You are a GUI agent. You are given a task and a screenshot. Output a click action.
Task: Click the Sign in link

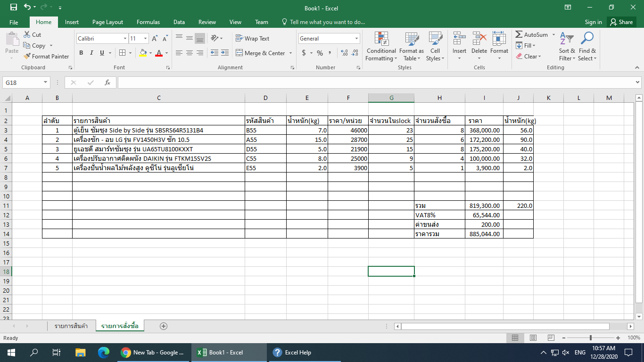pos(593,22)
